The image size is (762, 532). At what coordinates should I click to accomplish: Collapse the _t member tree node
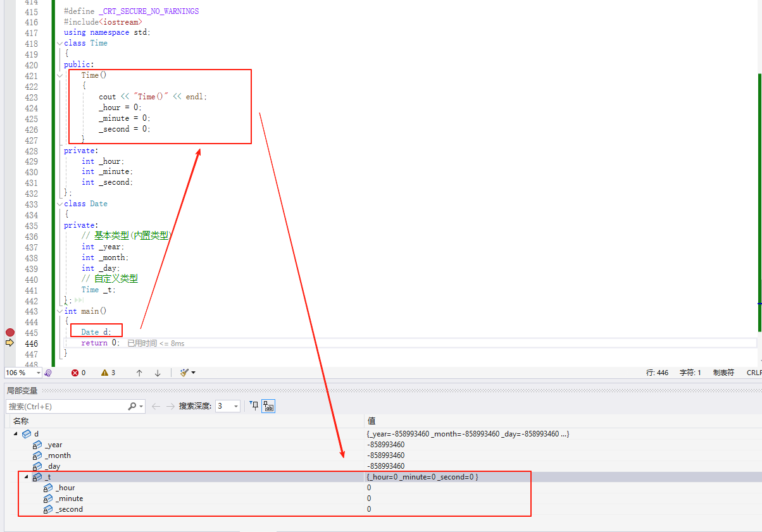pos(27,477)
